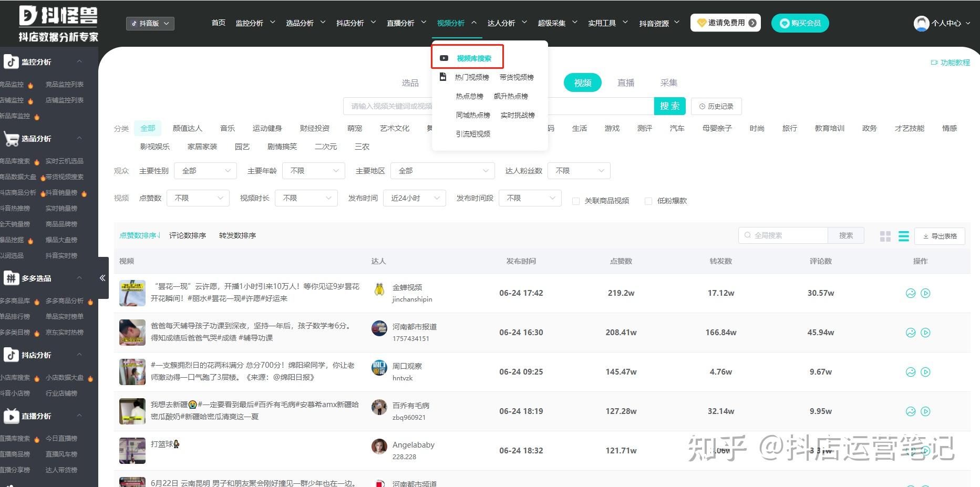
Task: Click 购买会员 button
Action: tap(800, 23)
